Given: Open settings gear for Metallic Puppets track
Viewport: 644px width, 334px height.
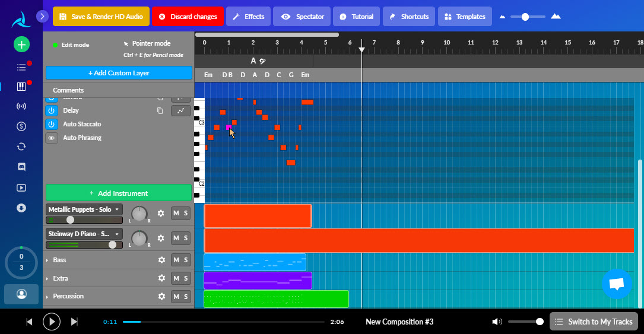Looking at the screenshot, I should (x=161, y=213).
